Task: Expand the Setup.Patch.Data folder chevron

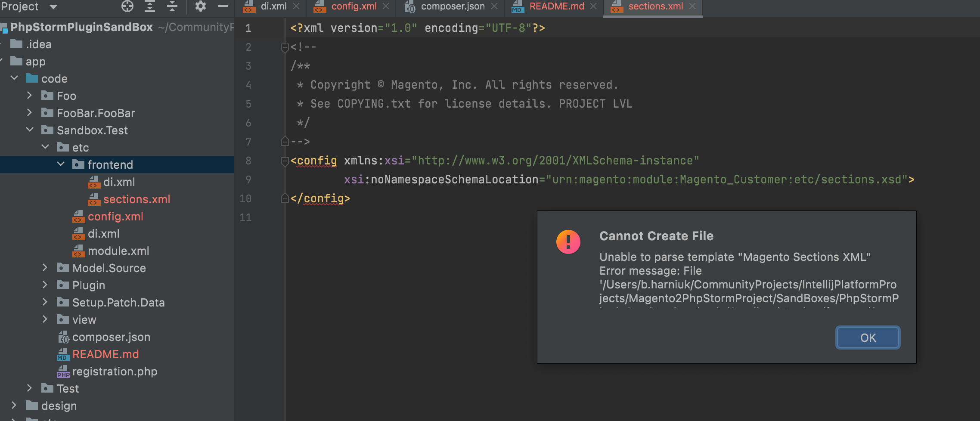Action: [45, 302]
